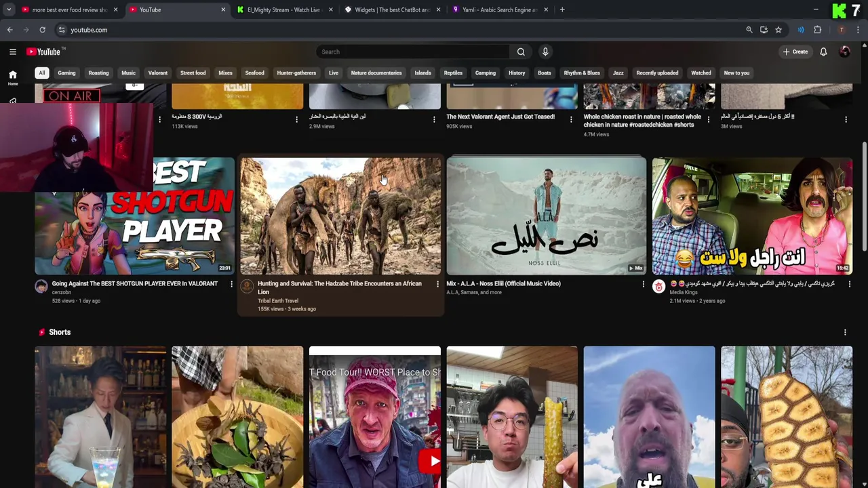Open Tribal Earth Travel channel link
This screenshot has width=868, height=488.
click(278, 301)
